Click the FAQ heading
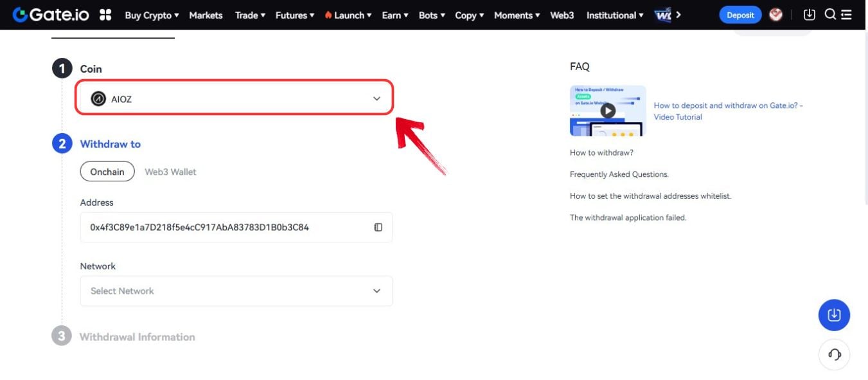 click(580, 66)
